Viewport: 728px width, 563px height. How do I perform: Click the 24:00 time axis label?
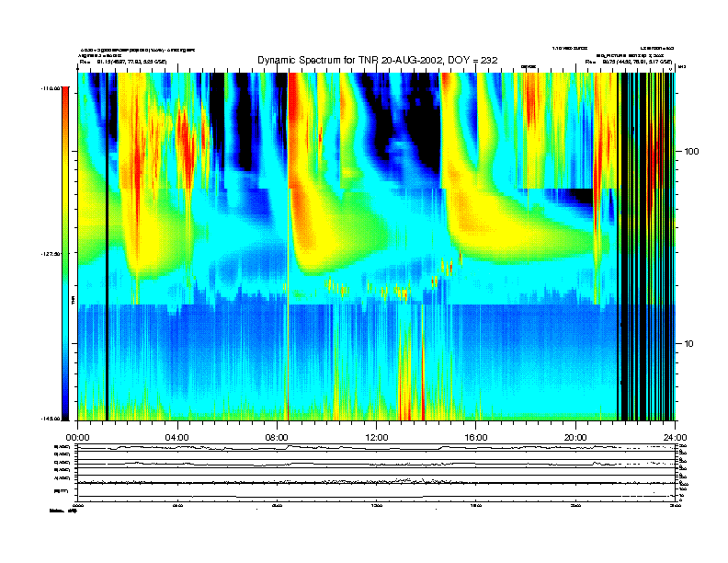tap(675, 438)
